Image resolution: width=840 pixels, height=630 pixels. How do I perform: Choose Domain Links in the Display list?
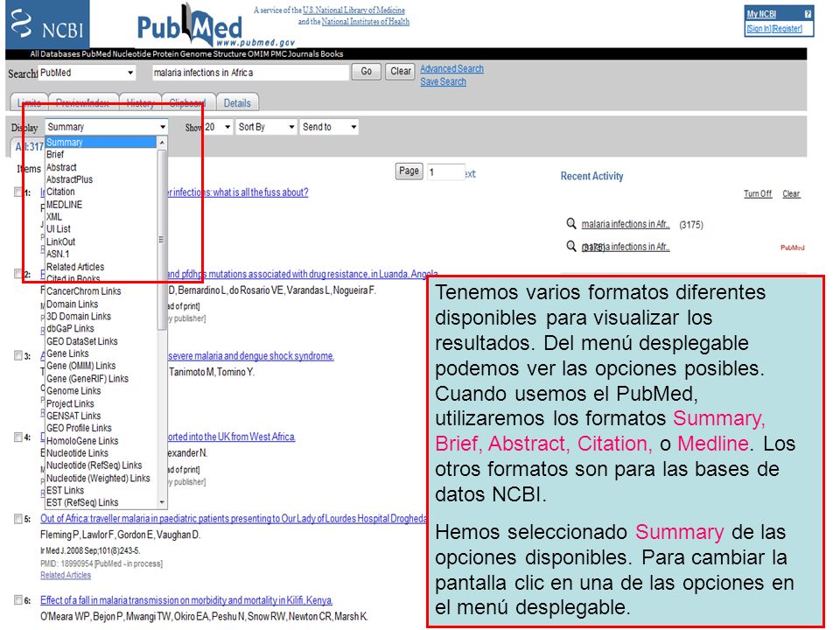click(x=101, y=304)
